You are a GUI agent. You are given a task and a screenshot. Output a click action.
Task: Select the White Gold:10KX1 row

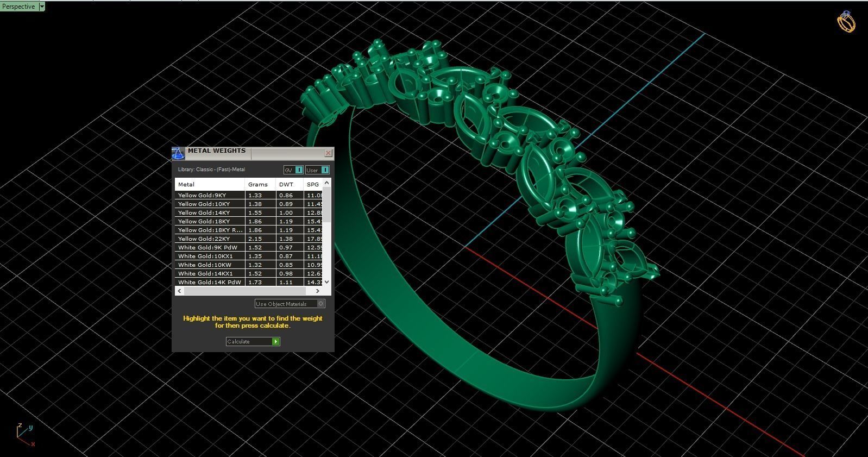(249, 256)
